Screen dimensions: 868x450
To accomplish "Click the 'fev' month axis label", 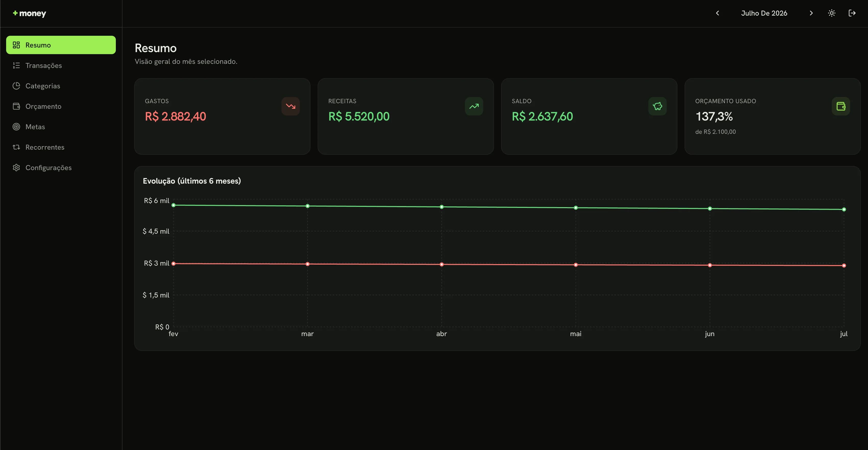I will pyautogui.click(x=173, y=334).
